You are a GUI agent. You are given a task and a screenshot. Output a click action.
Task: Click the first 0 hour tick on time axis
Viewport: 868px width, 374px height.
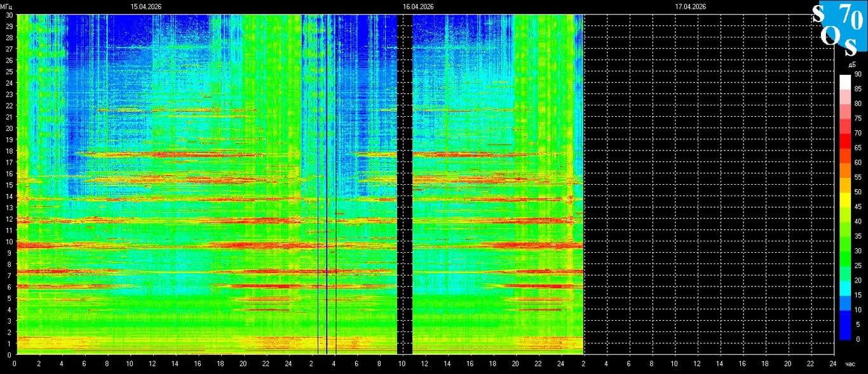coord(15,364)
